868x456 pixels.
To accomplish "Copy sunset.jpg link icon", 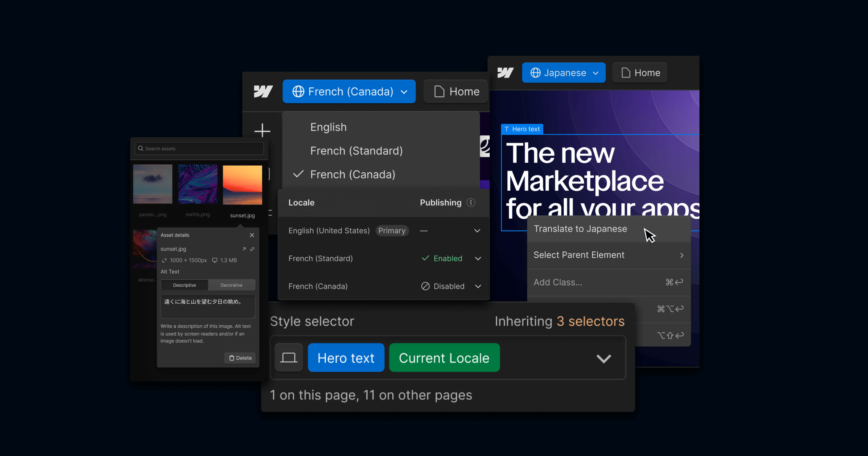I will coord(252,249).
